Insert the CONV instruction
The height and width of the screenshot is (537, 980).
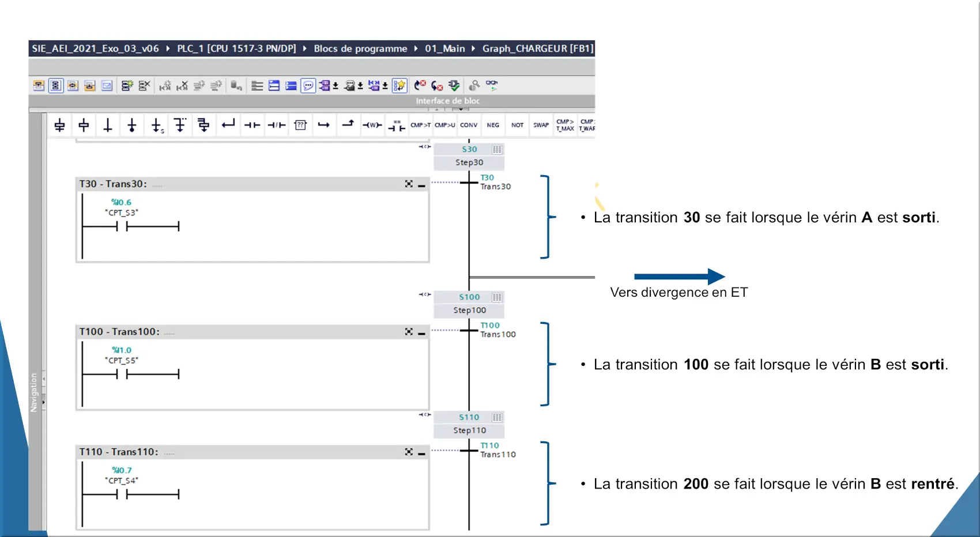click(x=469, y=125)
